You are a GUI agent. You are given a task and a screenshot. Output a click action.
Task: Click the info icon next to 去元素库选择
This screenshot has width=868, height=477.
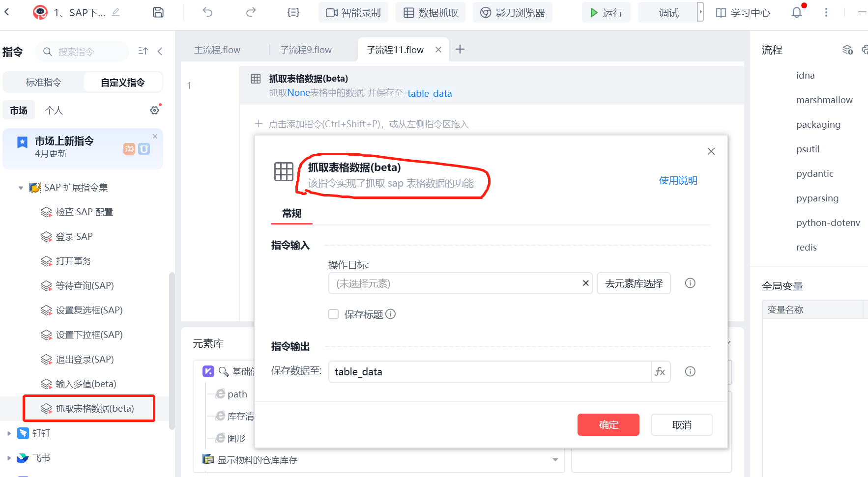690,283
